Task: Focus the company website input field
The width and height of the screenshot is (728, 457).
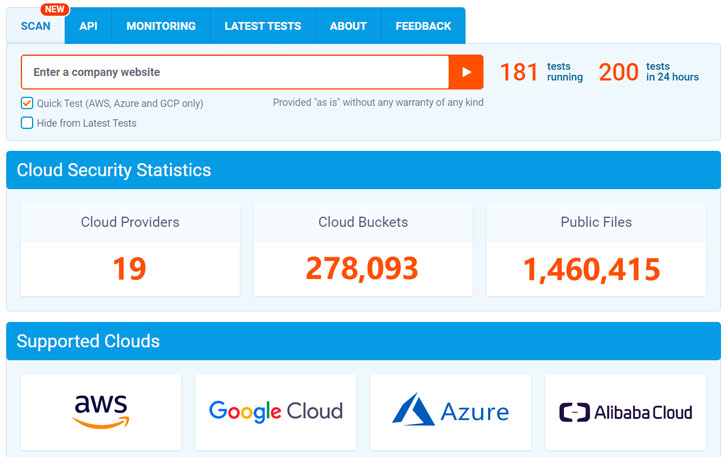Action: pos(235,72)
